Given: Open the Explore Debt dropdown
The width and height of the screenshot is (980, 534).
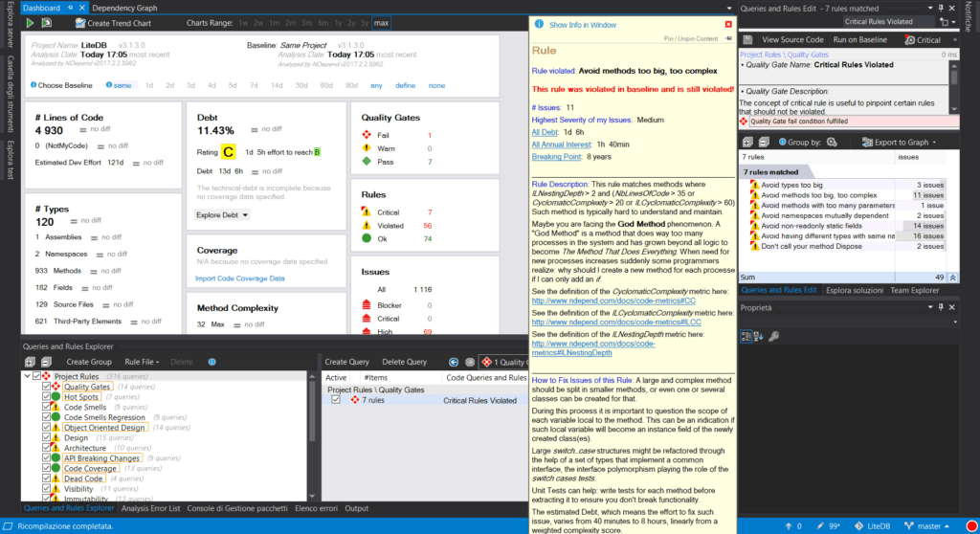Looking at the screenshot, I should click(x=222, y=215).
